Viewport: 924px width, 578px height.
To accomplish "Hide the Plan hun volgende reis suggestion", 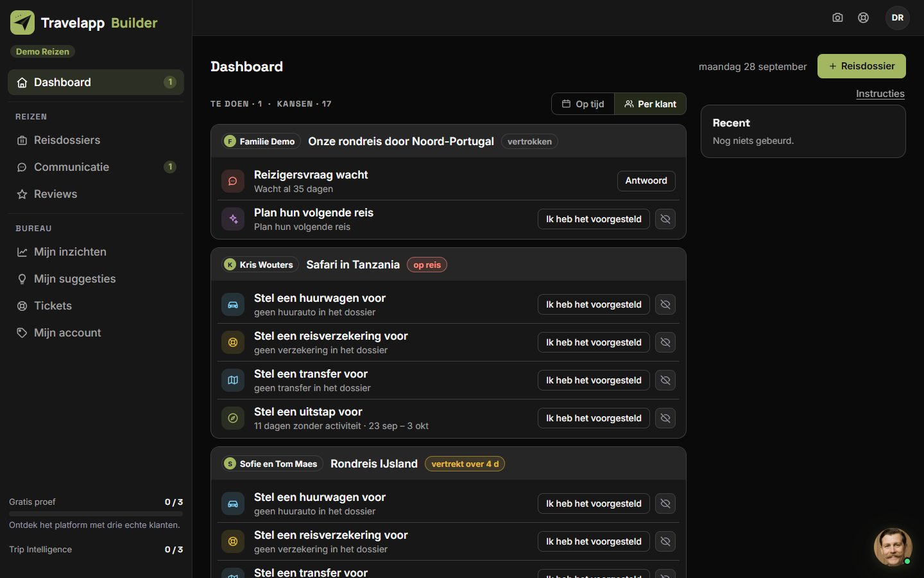I will coord(665,219).
